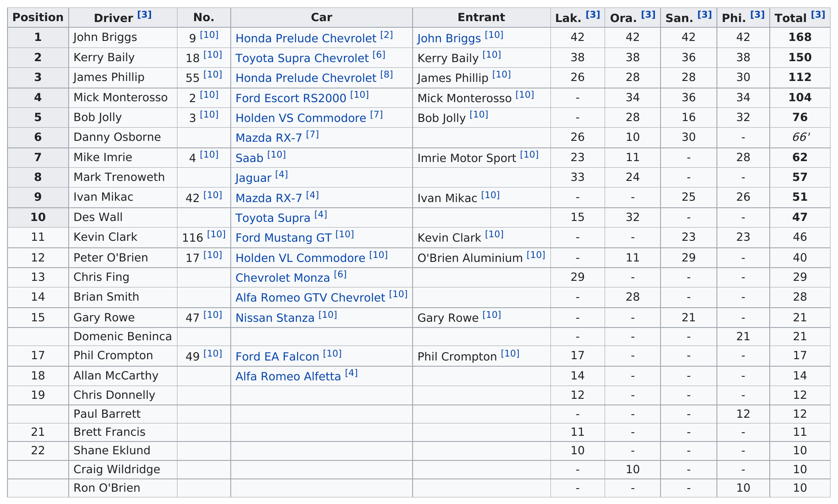Image resolution: width=838 pixels, height=504 pixels.
Task: Select driver name Allan McCarthy
Action: click(116, 376)
